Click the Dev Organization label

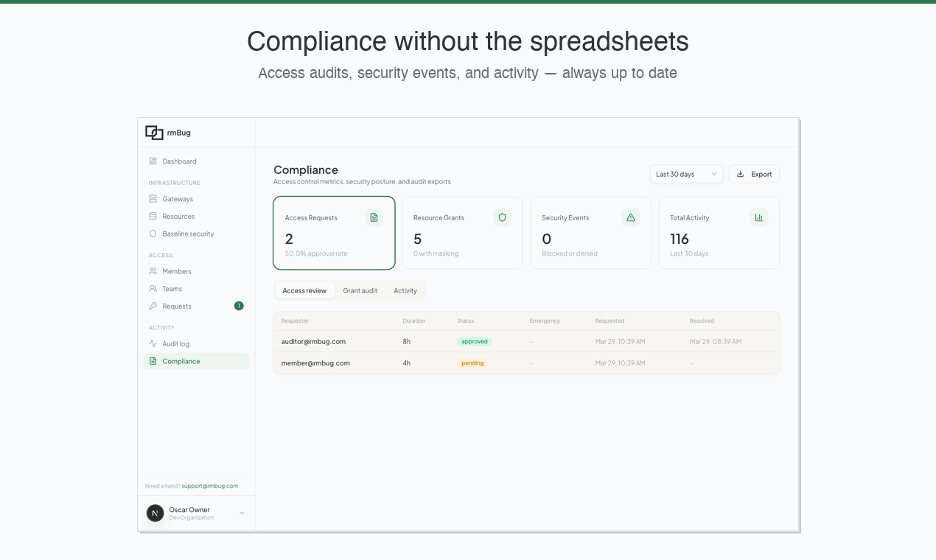(192, 518)
